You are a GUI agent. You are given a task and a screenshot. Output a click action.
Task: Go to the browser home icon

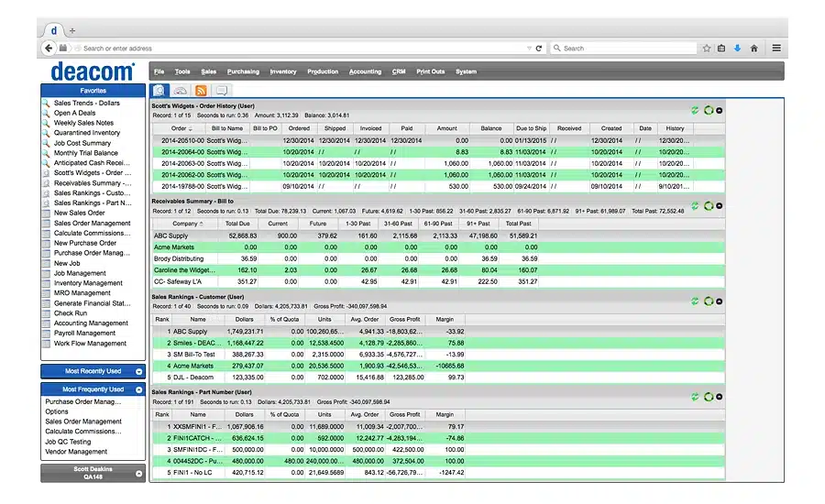point(754,49)
